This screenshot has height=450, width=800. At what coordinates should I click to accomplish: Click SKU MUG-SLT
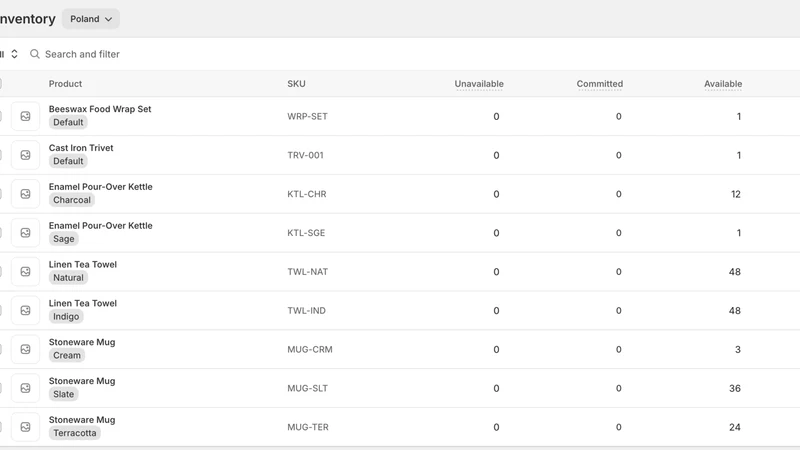pos(308,388)
